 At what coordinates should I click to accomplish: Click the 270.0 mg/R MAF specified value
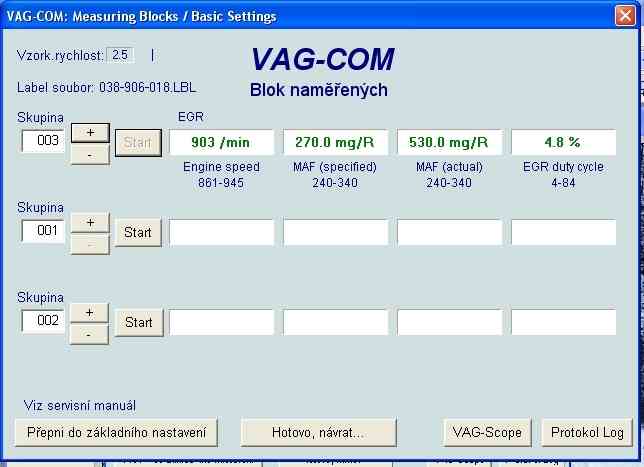(x=336, y=143)
